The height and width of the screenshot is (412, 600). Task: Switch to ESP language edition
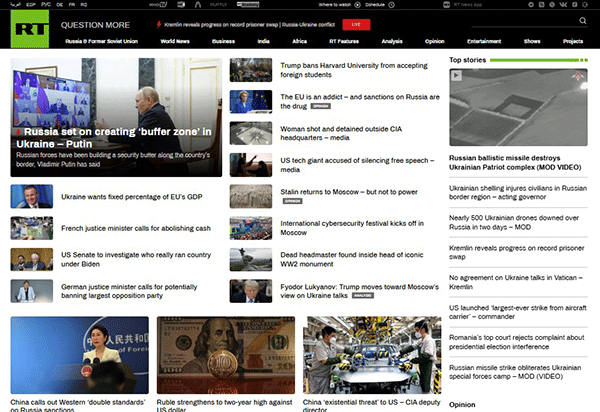pos(31,5)
